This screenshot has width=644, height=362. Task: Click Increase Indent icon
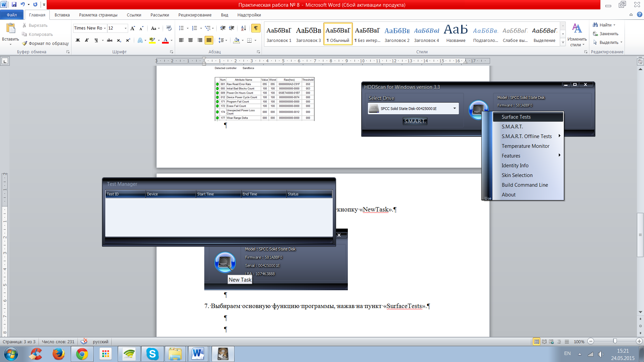pos(231,28)
